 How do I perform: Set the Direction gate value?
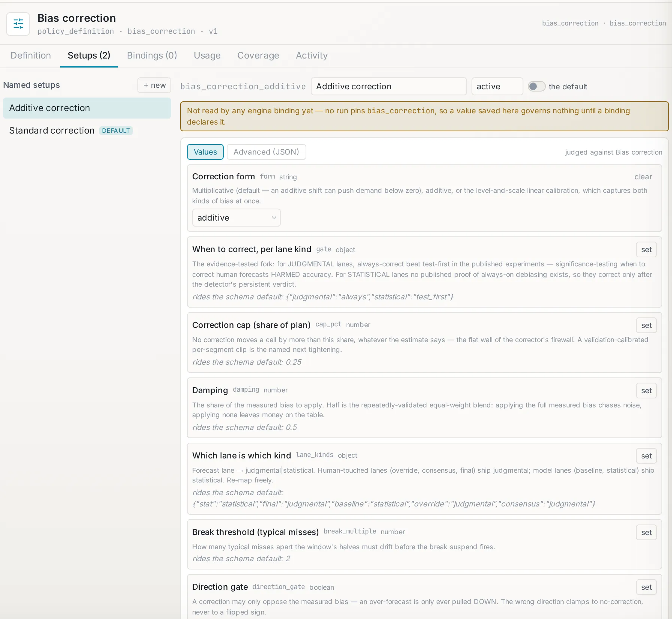click(x=646, y=587)
